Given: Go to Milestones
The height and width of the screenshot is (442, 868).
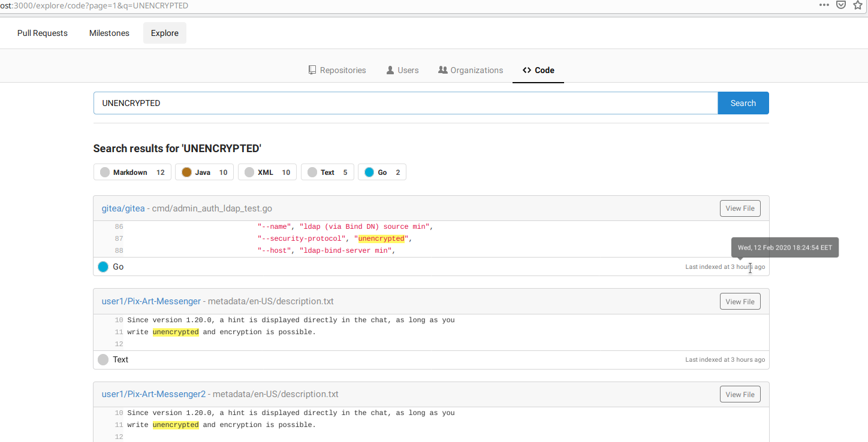Looking at the screenshot, I should click(x=109, y=33).
